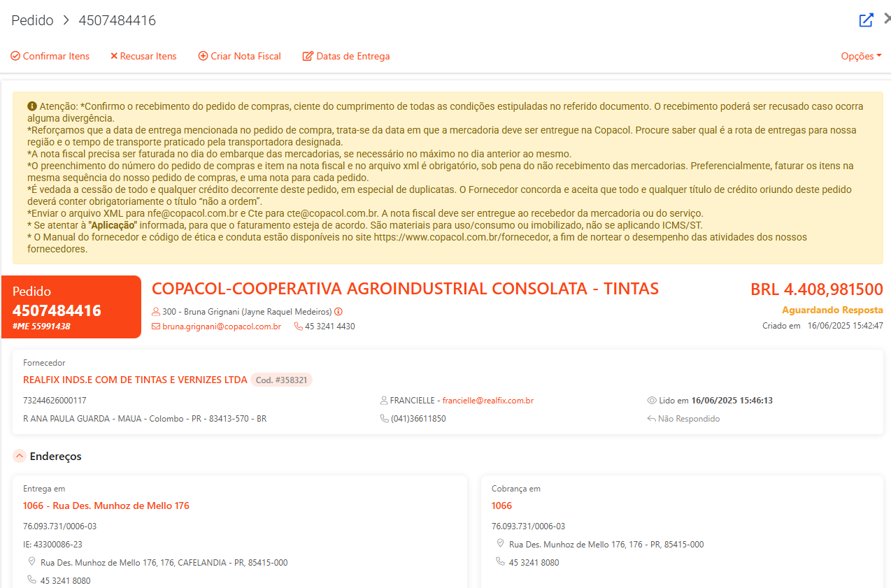
Task: Click Criar Nota Fiscal
Action: (x=240, y=56)
